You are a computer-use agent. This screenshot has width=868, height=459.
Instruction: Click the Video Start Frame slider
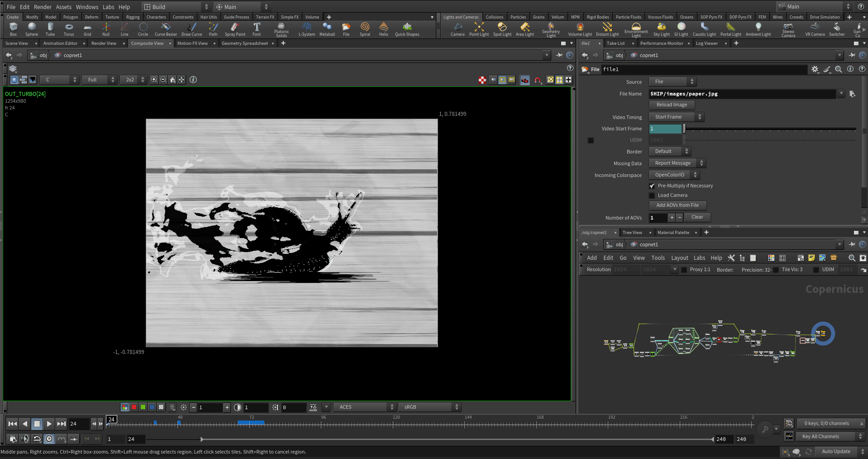[770, 129]
